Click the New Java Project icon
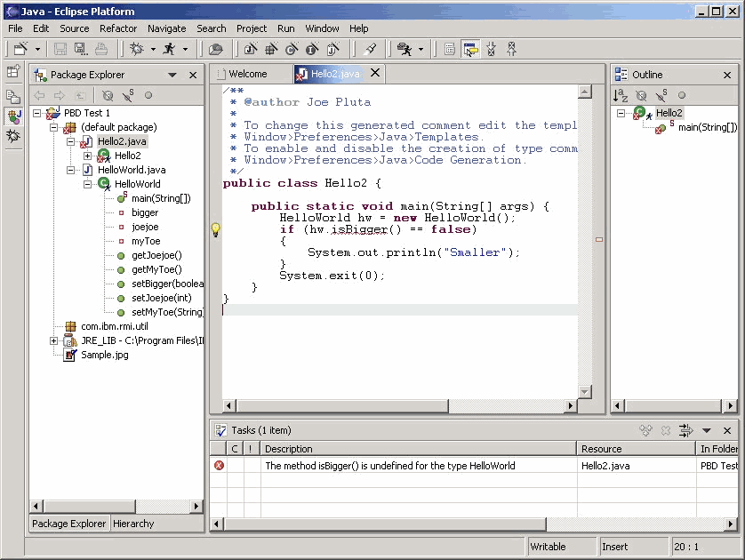The image size is (745, 560). pyautogui.click(x=251, y=49)
